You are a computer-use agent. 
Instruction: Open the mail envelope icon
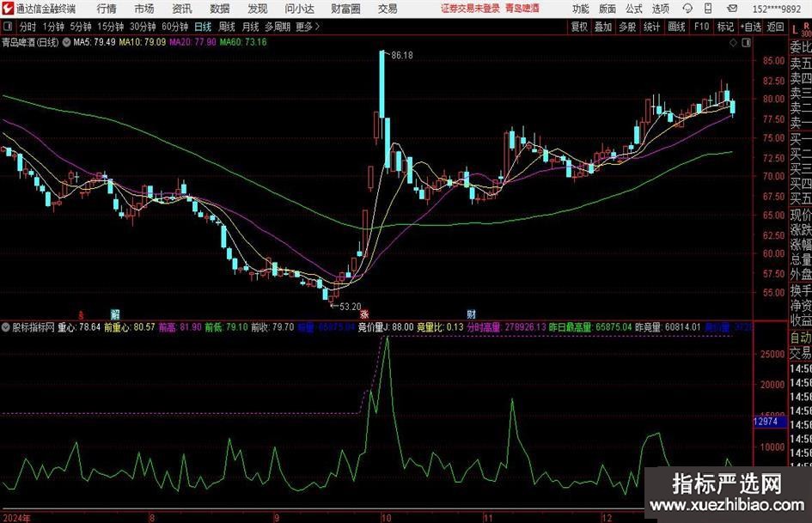click(x=732, y=9)
